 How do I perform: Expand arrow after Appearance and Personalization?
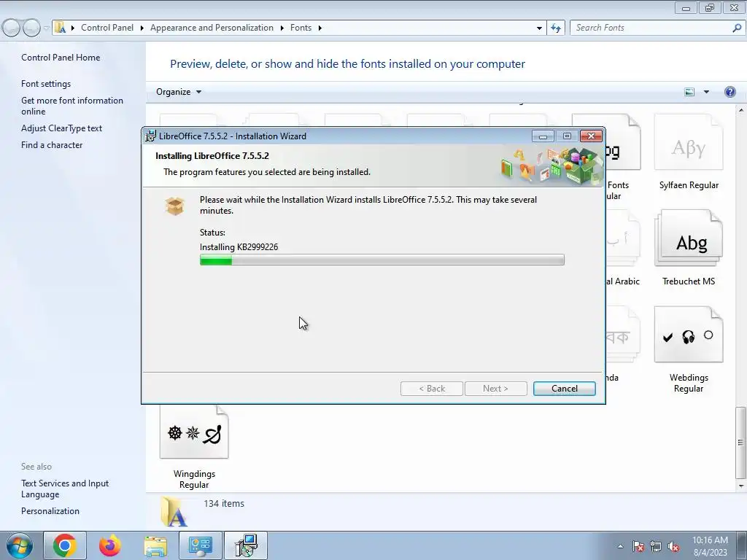(x=282, y=28)
